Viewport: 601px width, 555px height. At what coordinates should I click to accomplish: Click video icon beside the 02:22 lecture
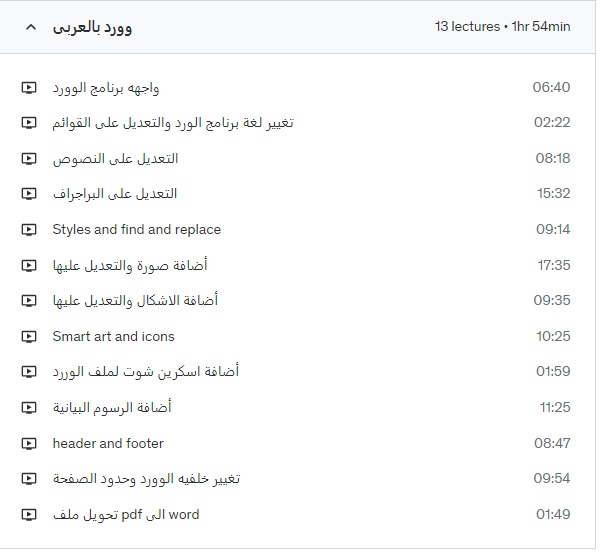point(29,123)
